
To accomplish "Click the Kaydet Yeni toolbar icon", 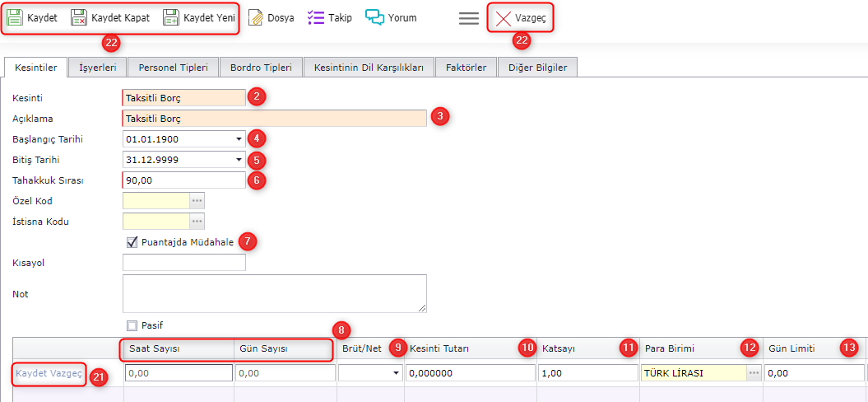I will click(171, 17).
